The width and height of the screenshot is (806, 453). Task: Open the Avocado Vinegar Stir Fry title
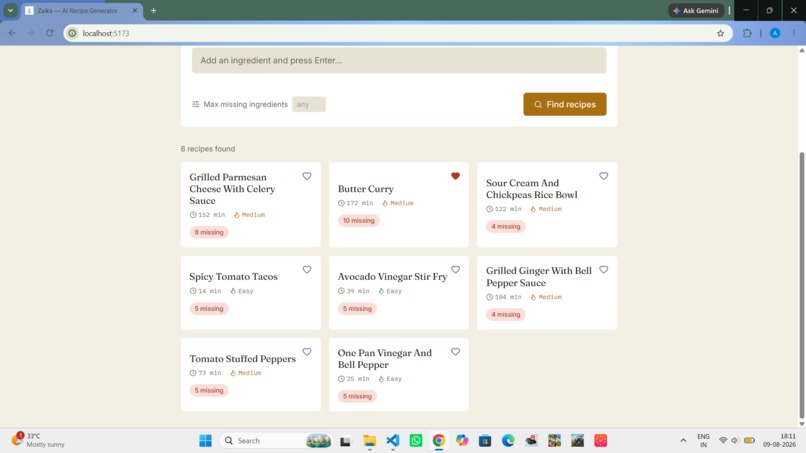(392, 277)
